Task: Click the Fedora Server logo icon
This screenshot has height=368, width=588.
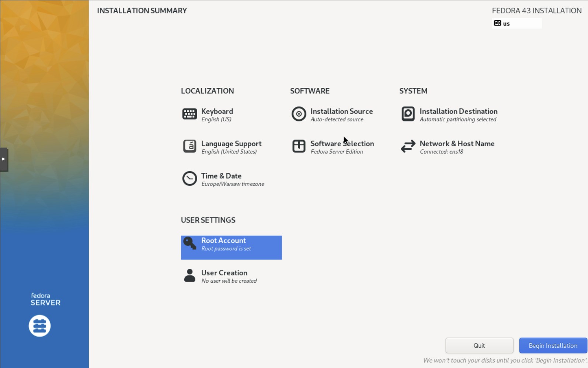Action: click(x=40, y=326)
